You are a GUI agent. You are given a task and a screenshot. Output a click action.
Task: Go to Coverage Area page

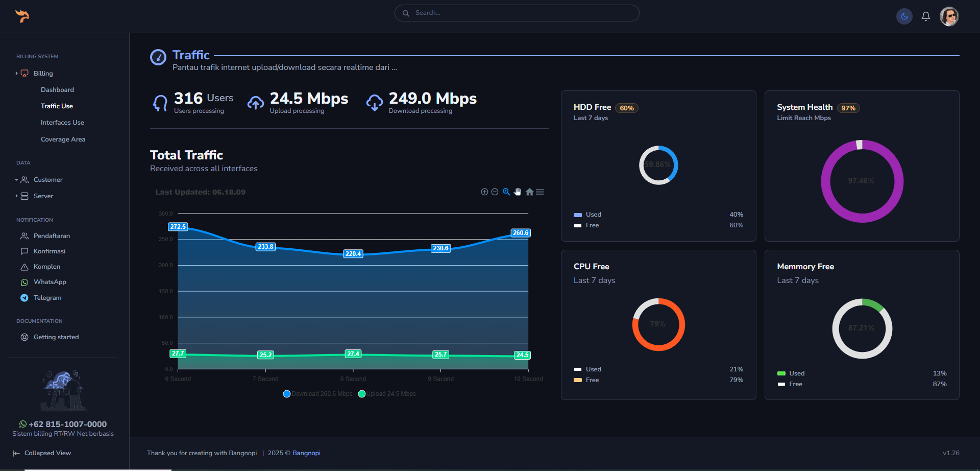click(x=63, y=139)
